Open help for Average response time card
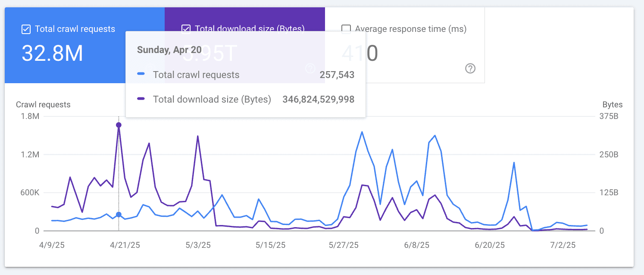The width and height of the screenshot is (644, 275). click(470, 69)
